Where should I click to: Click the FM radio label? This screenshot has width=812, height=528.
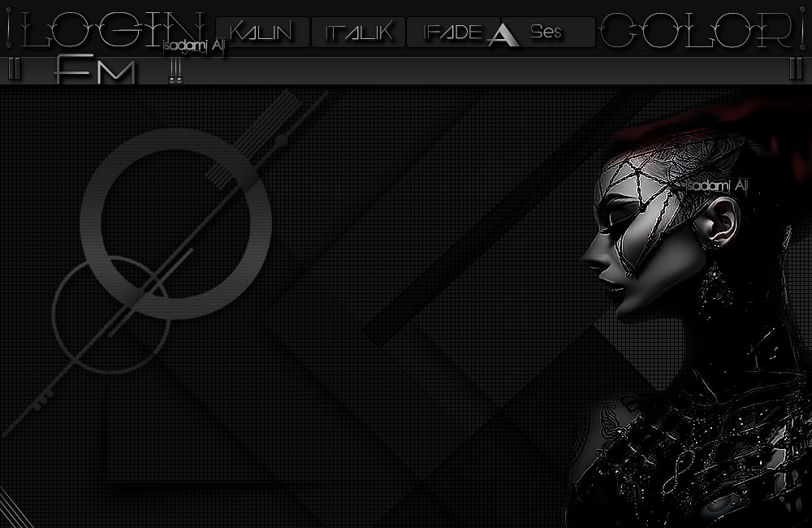click(95, 69)
